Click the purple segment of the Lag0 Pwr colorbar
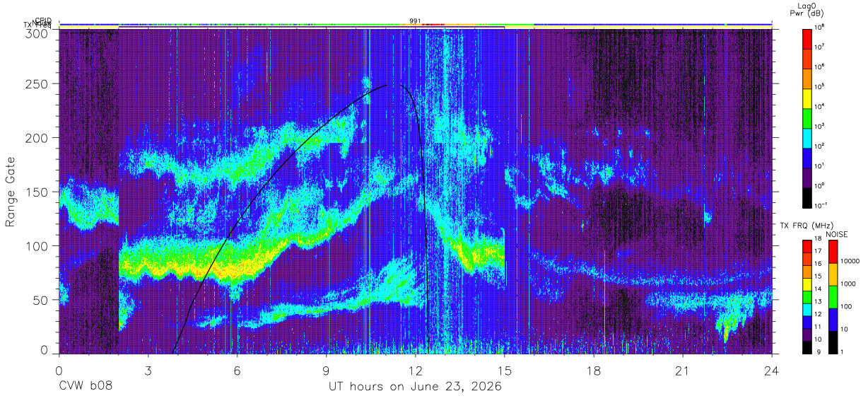 (x=807, y=178)
